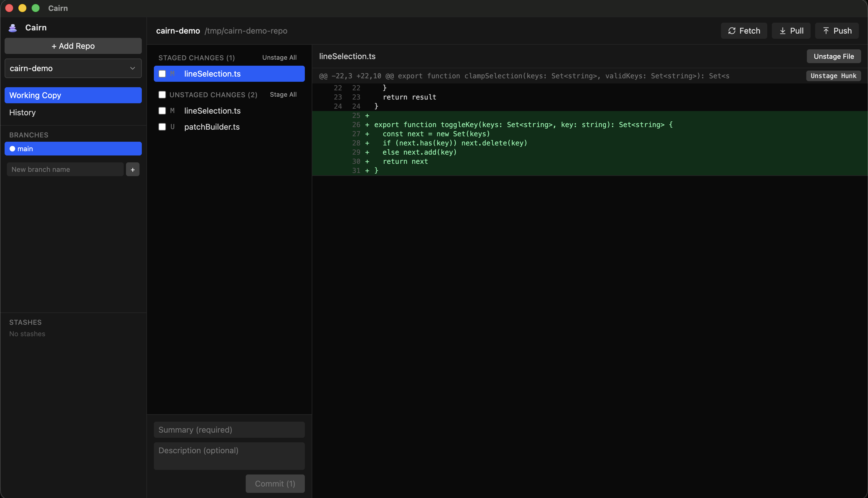Open the History view

[x=73, y=112]
